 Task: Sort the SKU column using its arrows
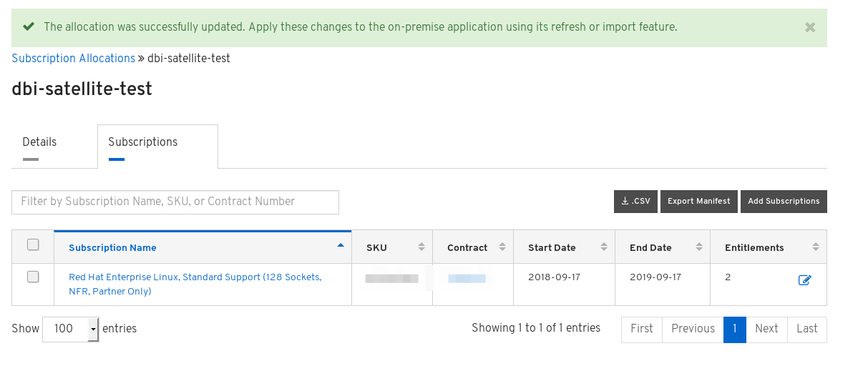(421, 247)
